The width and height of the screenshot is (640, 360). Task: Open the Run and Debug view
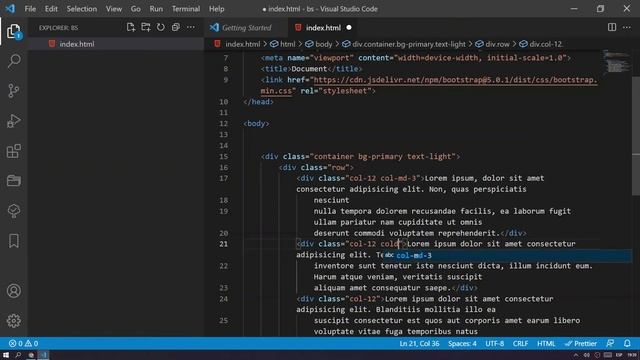(13, 121)
